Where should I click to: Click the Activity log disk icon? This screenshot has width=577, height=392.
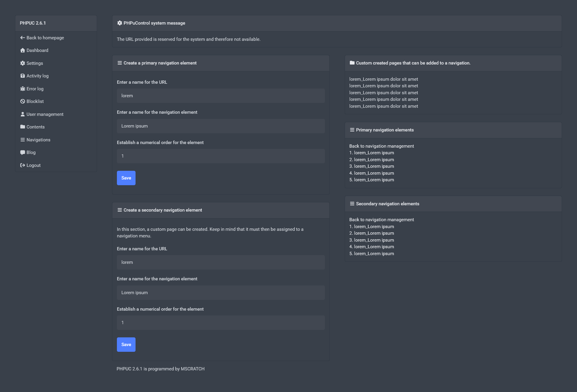[23, 76]
